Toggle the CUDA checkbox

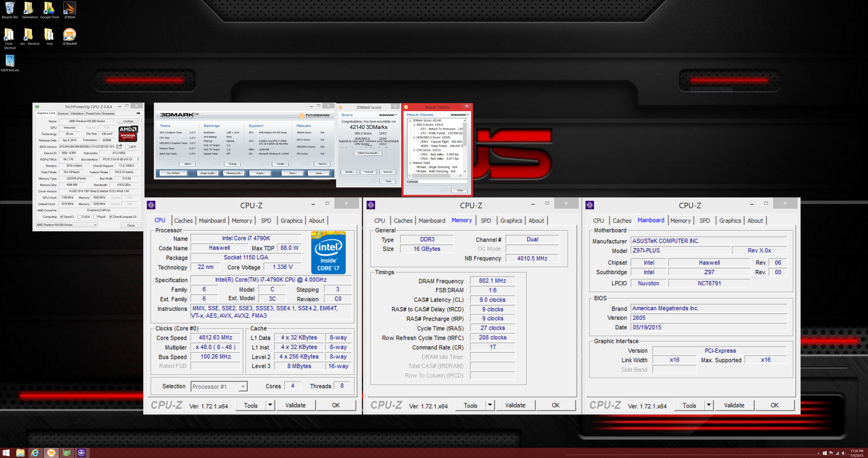tap(79, 217)
